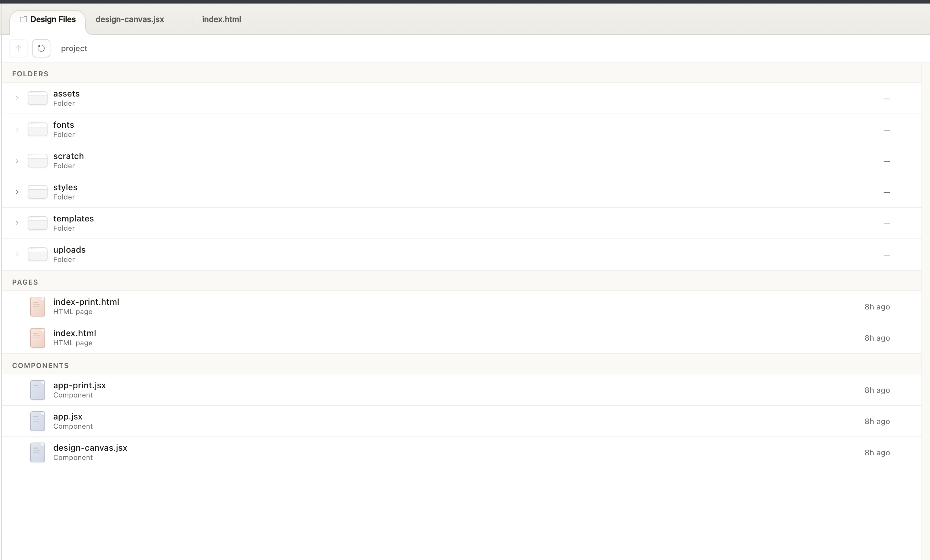Expand the templates folder chevron

(17, 223)
